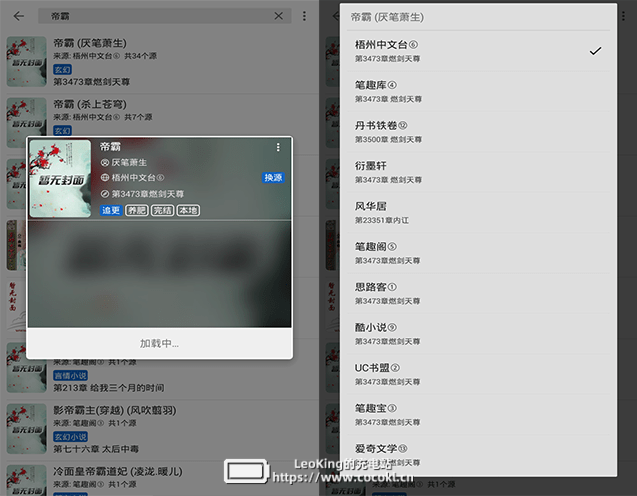The image size is (637, 496).
Task: Choose the 笔趣库 source
Action: pyautogui.click(x=478, y=92)
